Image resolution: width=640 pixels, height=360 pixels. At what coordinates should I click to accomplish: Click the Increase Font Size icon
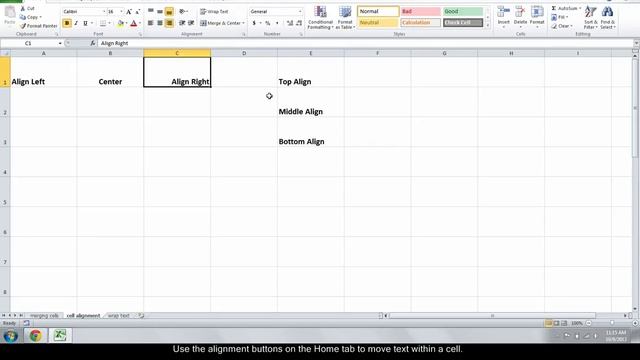tap(129, 12)
